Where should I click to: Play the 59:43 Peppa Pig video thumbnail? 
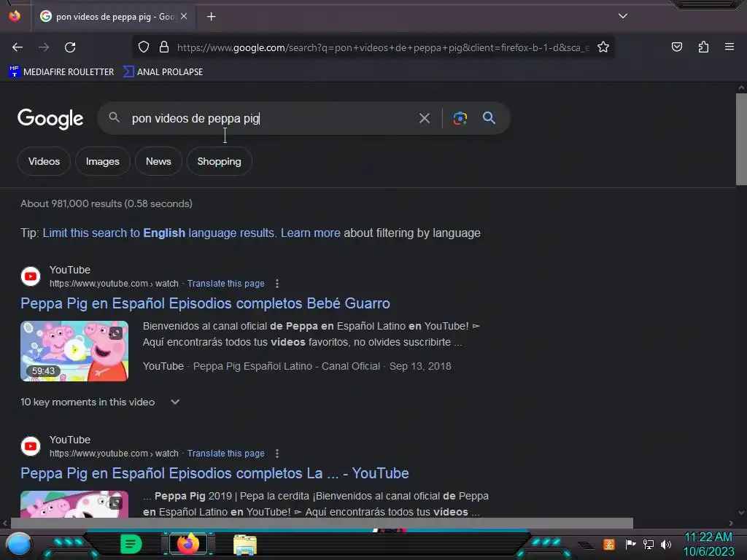[x=74, y=351]
